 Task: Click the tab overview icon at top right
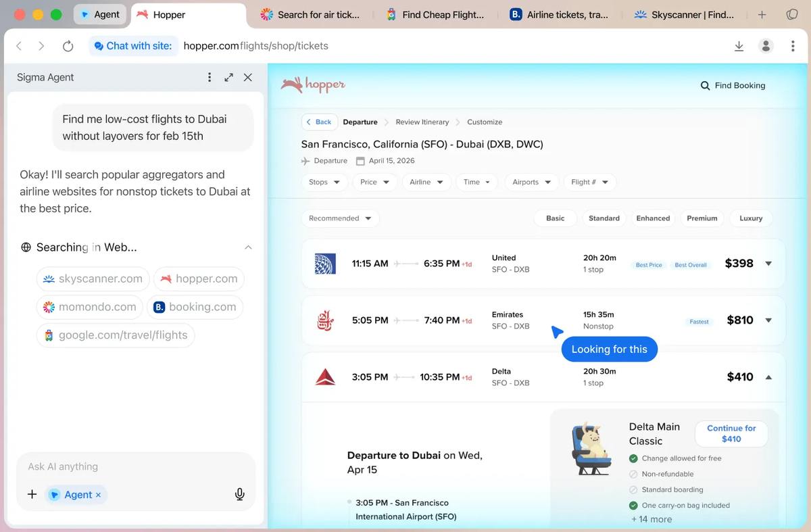(x=792, y=14)
